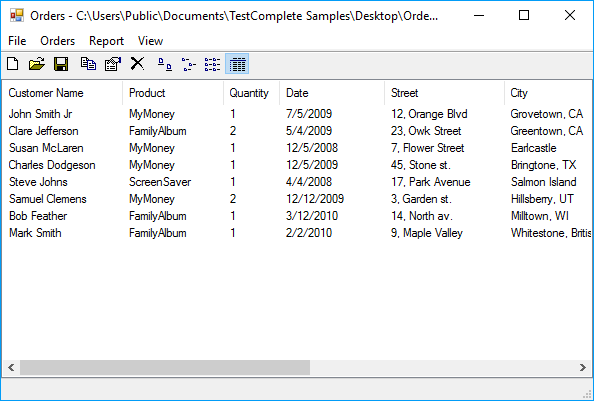Click the scrollbar right arrow

pyautogui.click(x=583, y=367)
